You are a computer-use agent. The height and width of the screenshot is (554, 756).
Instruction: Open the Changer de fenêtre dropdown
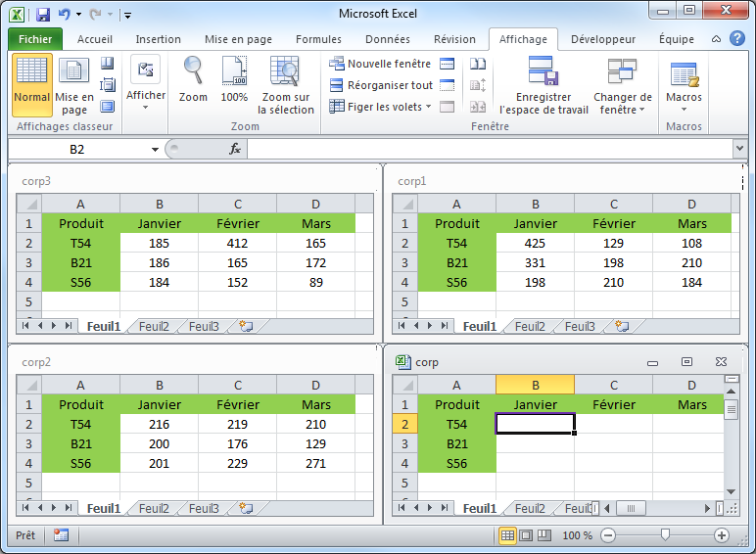(x=622, y=103)
